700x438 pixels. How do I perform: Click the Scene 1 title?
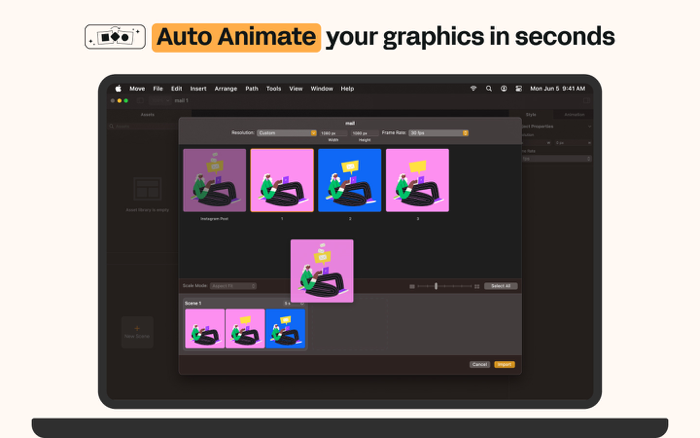pos(193,303)
